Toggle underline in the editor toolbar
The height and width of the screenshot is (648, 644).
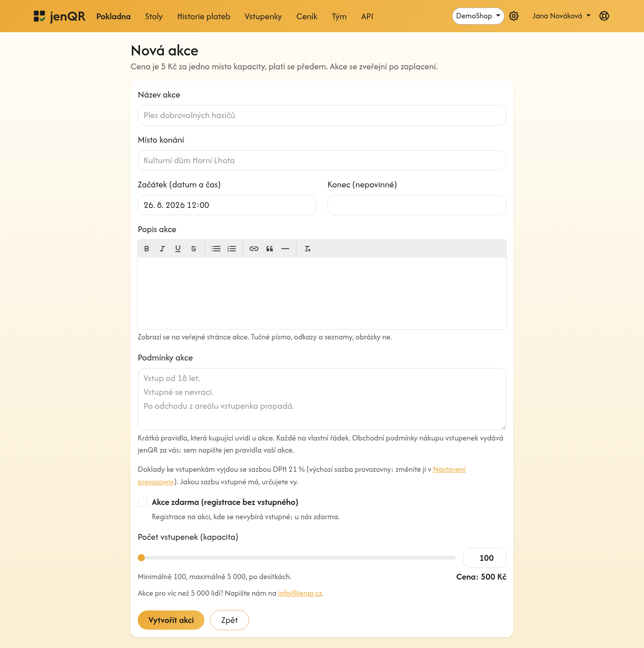click(x=178, y=249)
